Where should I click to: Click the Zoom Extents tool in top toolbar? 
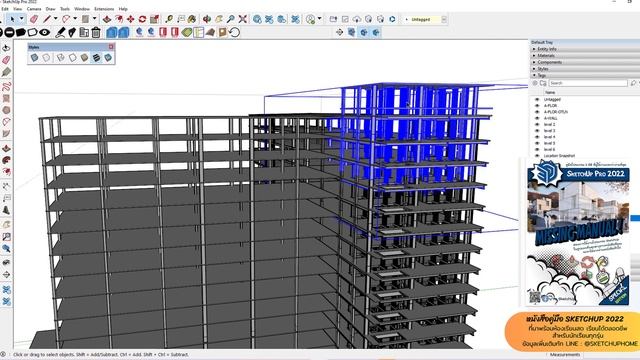coord(243,19)
